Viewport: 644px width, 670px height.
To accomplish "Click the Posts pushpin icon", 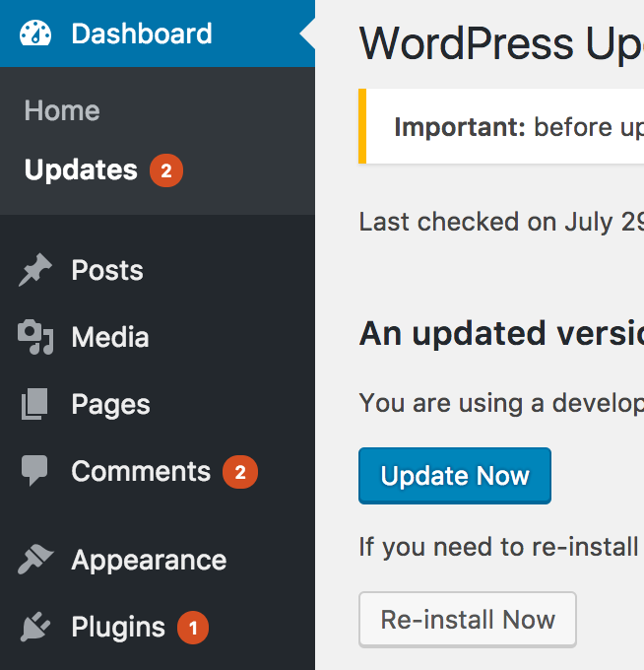I will [35, 271].
